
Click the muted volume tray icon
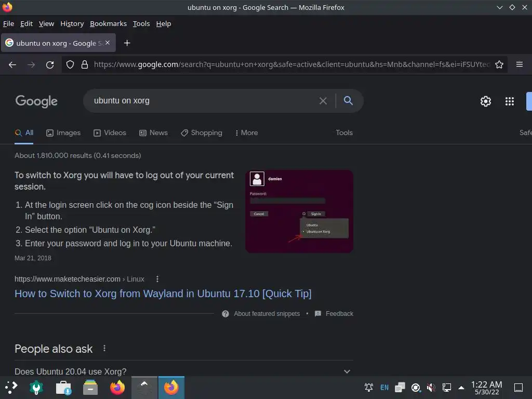[x=431, y=387]
